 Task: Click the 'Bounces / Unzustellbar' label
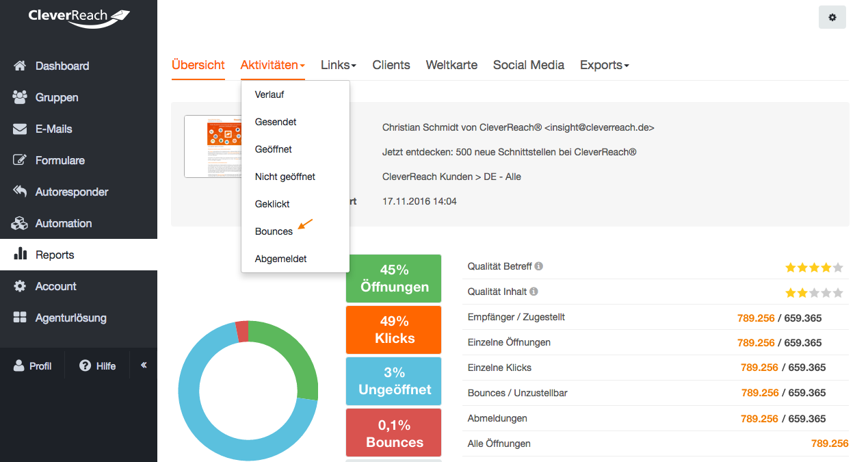pyautogui.click(x=517, y=393)
